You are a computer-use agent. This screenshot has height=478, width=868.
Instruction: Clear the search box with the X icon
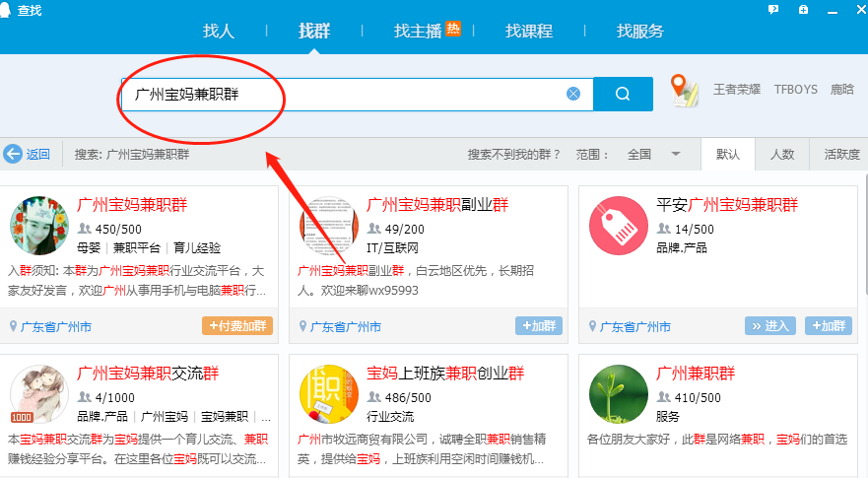pyautogui.click(x=573, y=95)
